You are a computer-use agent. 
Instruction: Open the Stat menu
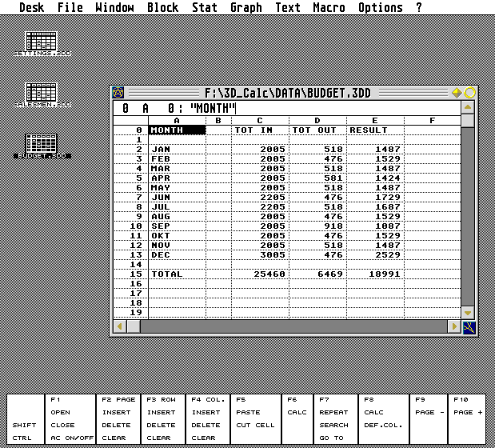click(205, 8)
